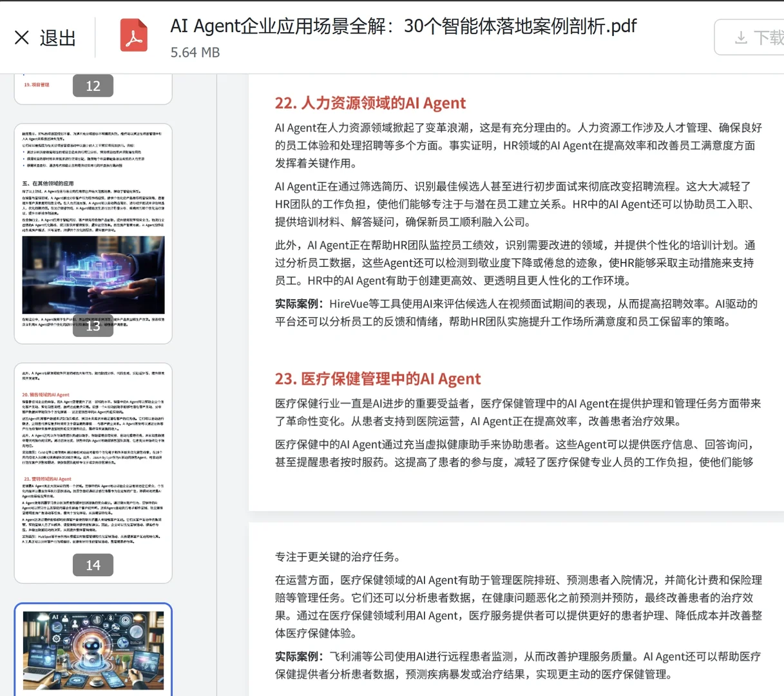The image size is (784, 696).
Task: Click the page 14 number badge
Action: [93, 565]
